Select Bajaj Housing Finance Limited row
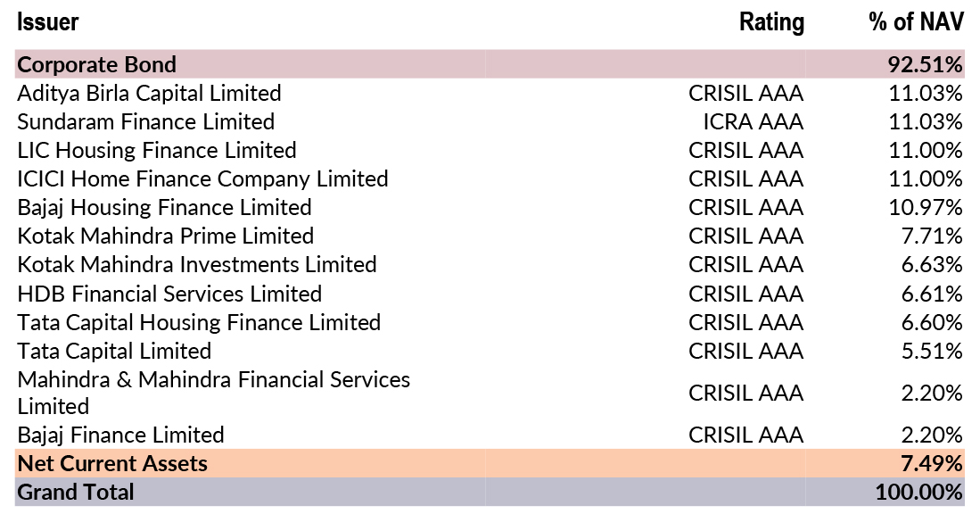The height and width of the screenshot is (514, 980). click(x=164, y=207)
